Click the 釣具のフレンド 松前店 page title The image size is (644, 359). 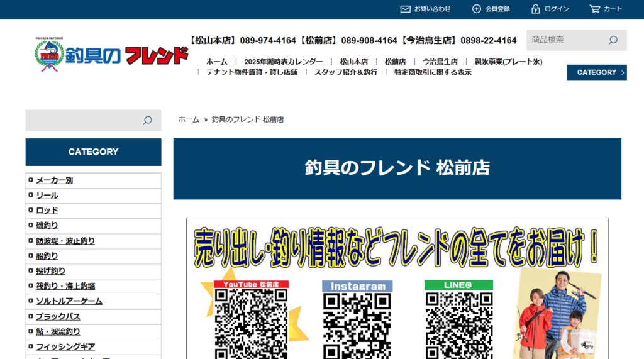(x=397, y=168)
